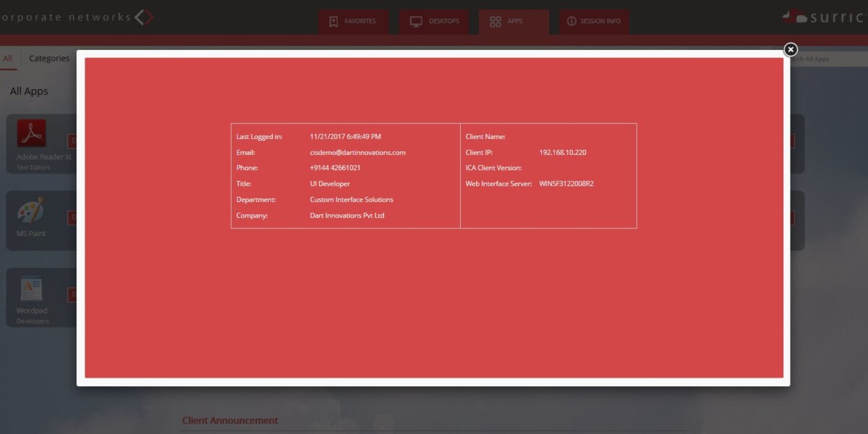
Task: Click the Client IP value 192.168.10.220
Action: [562, 153]
